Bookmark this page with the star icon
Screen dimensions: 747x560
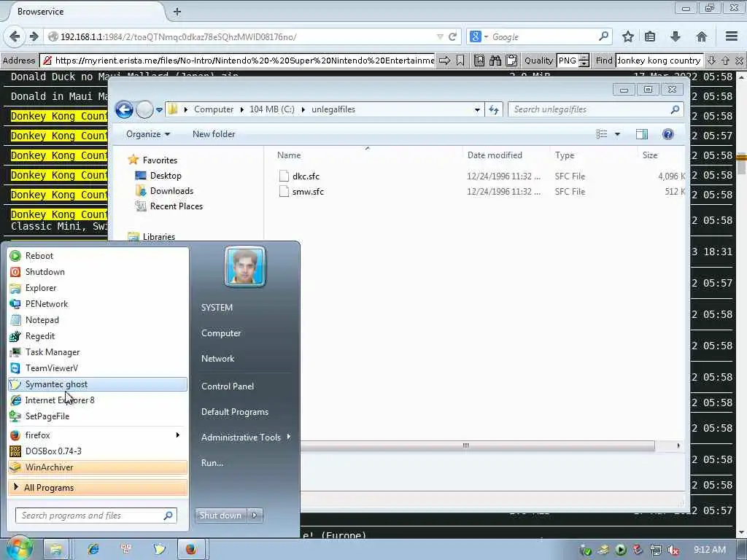coord(628,36)
